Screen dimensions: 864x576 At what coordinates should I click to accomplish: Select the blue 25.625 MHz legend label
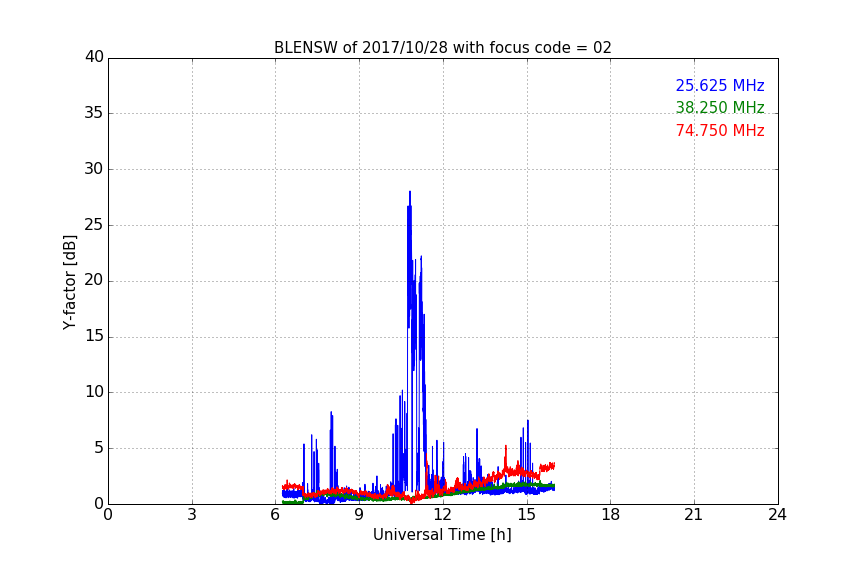click(x=720, y=85)
